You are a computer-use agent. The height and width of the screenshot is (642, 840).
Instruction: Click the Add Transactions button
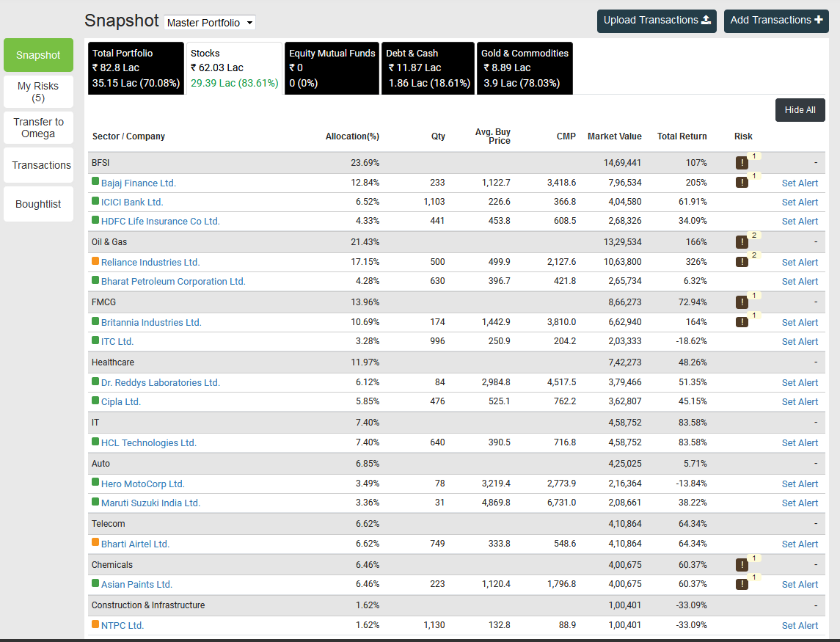tap(776, 21)
